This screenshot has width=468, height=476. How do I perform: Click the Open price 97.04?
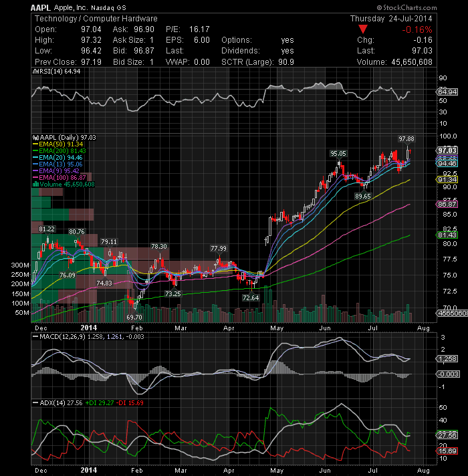91,29
